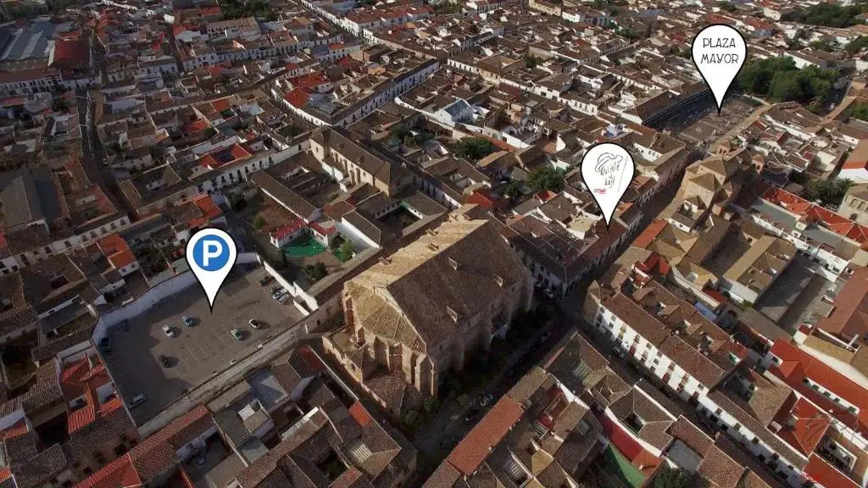The image size is (868, 488).
Task: Open the Quijote logo location marker
Action: point(607,176)
